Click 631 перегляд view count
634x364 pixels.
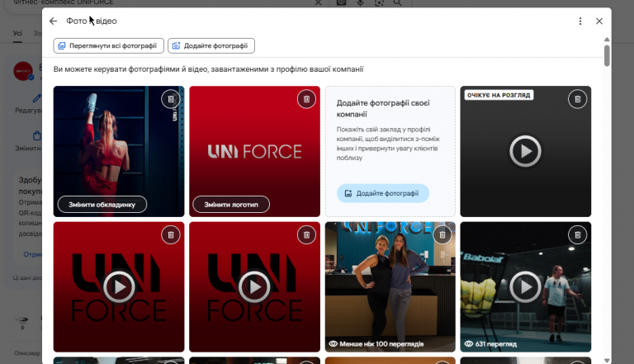tap(491, 343)
